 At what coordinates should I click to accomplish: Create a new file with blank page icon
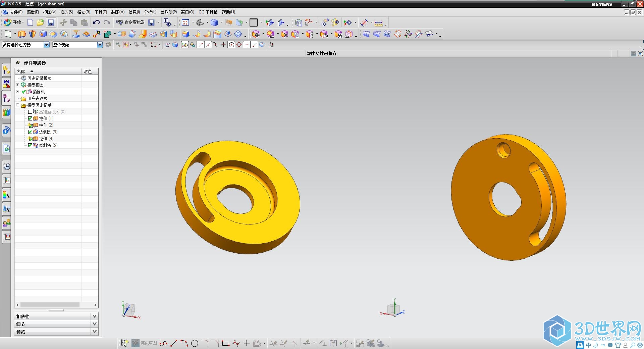click(30, 22)
